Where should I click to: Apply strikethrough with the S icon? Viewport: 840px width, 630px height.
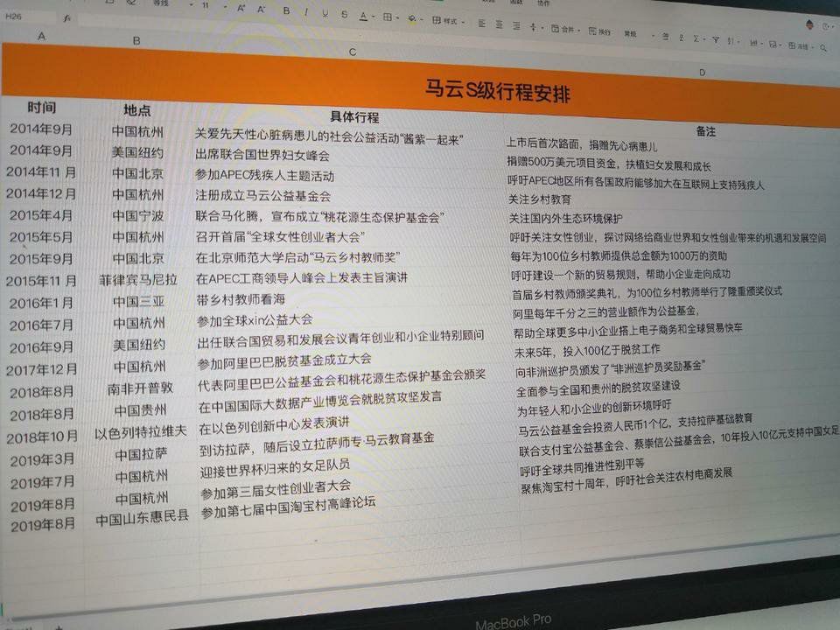[x=344, y=14]
